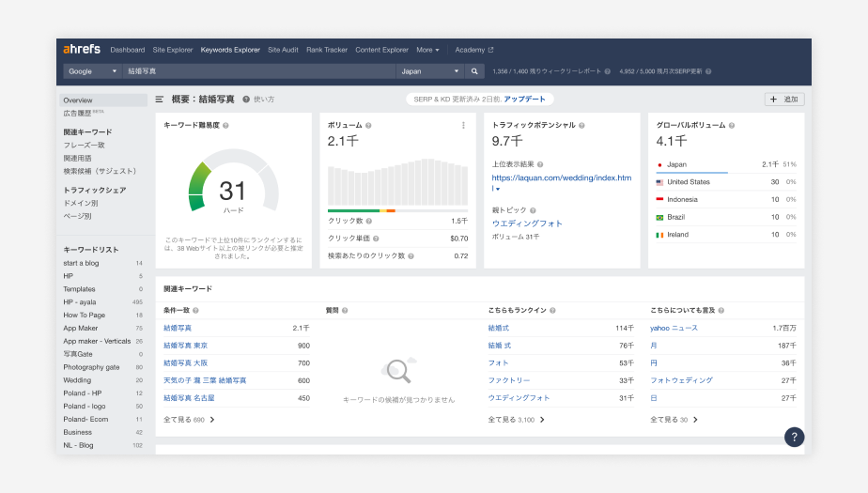The height and width of the screenshot is (493, 868).
Task: Click the keyword search input field
Action: click(258, 71)
